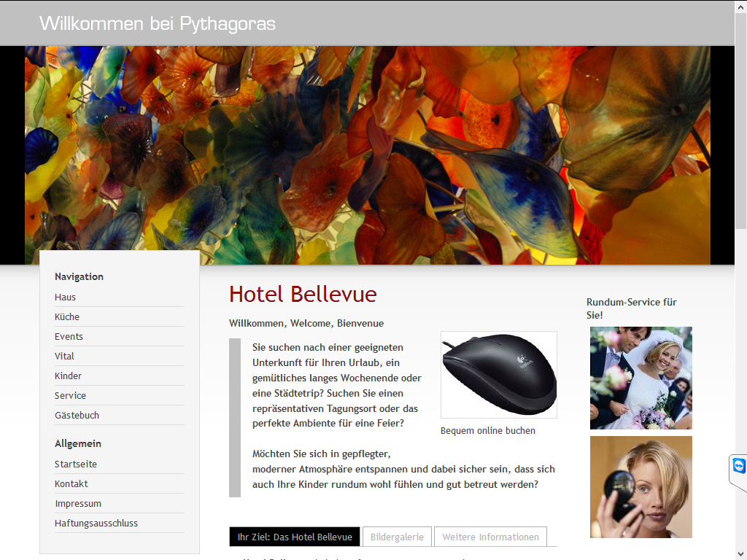747x560 pixels.
Task: Open the Events navigation link
Action: coord(69,336)
